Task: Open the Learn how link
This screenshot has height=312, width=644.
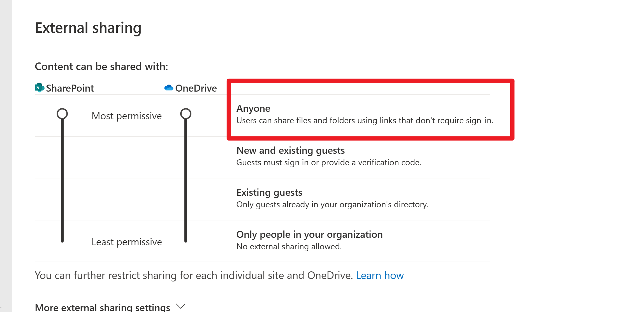Action: point(379,275)
